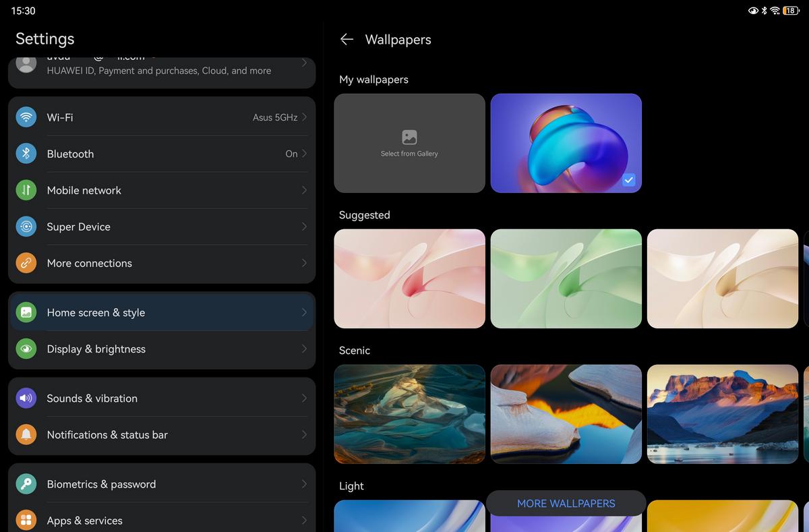Open Super Device using its chevron
Image resolution: width=809 pixels, height=532 pixels.
[x=304, y=227]
